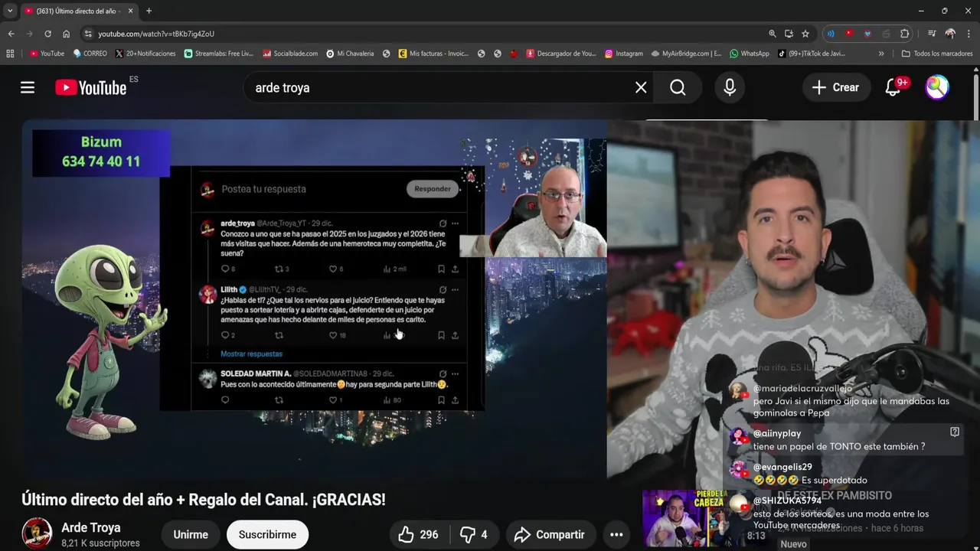This screenshot has height=551, width=980.
Task: Start voice search with the microphone
Action: pos(730,87)
